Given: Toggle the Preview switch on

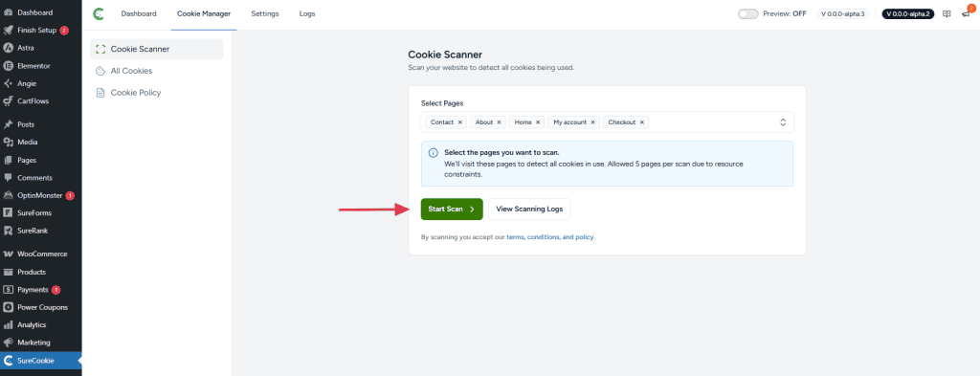Looking at the screenshot, I should point(748,13).
